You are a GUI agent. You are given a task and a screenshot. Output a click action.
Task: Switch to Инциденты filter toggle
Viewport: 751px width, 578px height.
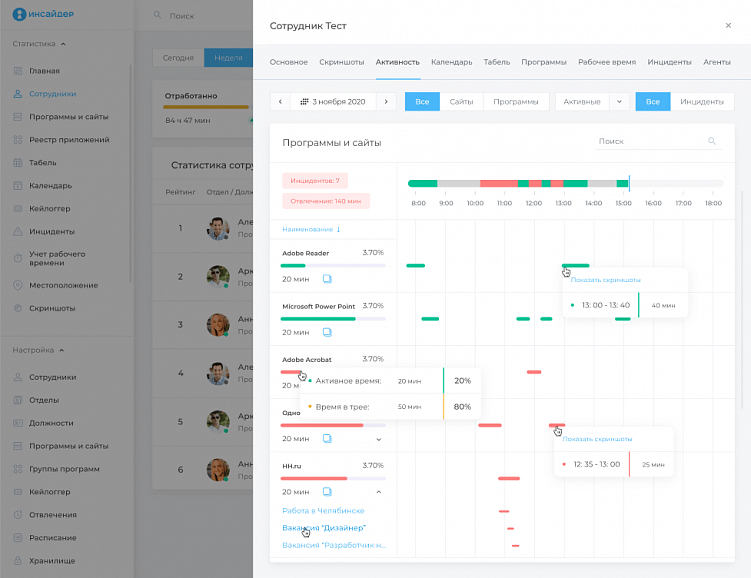click(x=702, y=102)
